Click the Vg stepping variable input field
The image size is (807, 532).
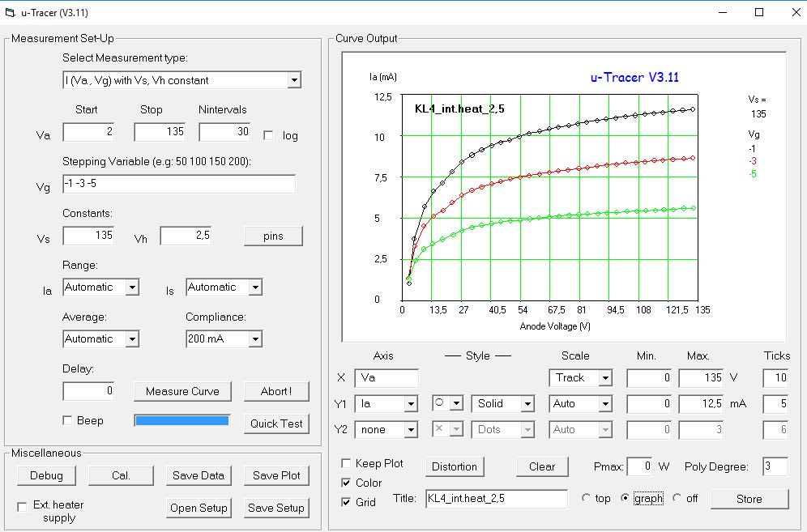coord(179,185)
